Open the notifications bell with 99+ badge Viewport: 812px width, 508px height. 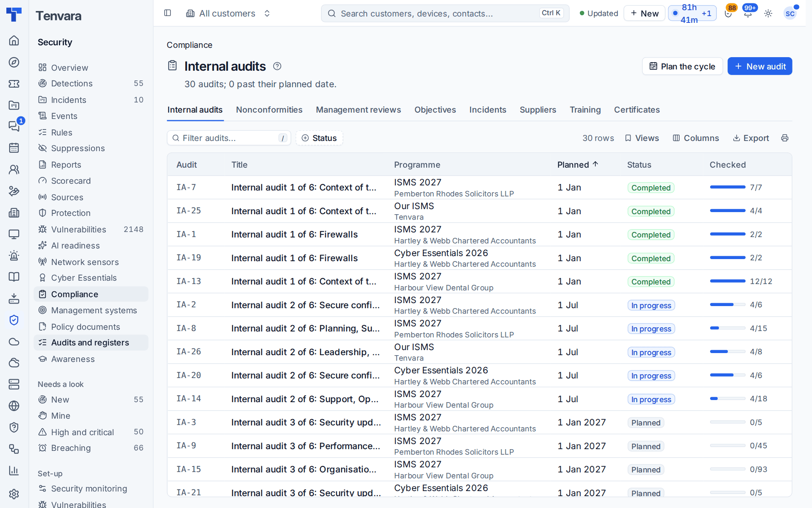[x=748, y=13]
